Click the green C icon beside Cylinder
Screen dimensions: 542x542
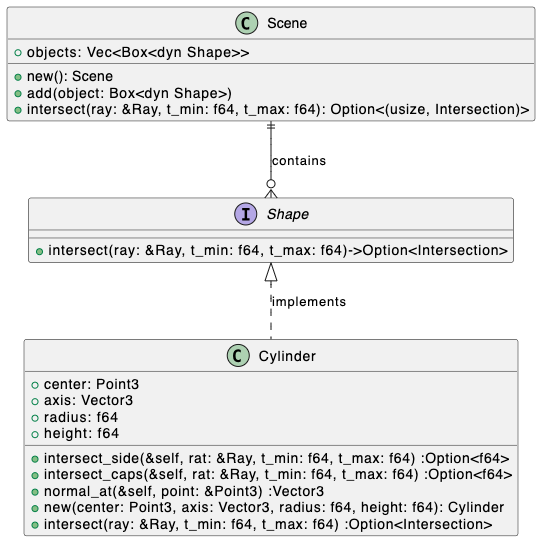pyautogui.click(x=238, y=356)
